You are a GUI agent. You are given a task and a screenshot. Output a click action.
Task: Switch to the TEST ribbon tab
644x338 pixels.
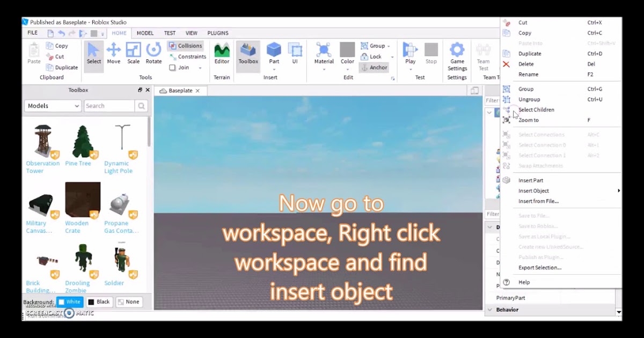point(170,33)
